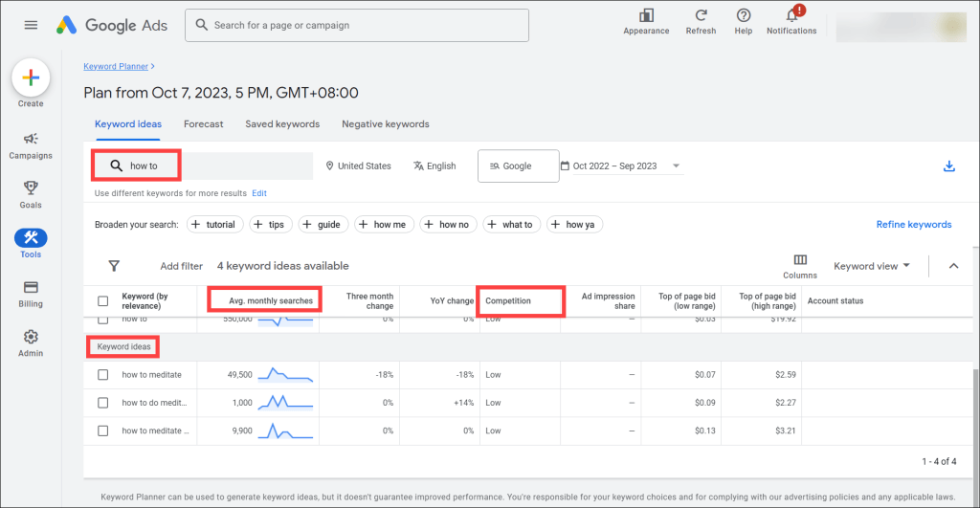This screenshot has width=980, height=508.
Task: Open the Oct 2022 – Sep 2023 date range dropdown
Action: tap(621, 166)
